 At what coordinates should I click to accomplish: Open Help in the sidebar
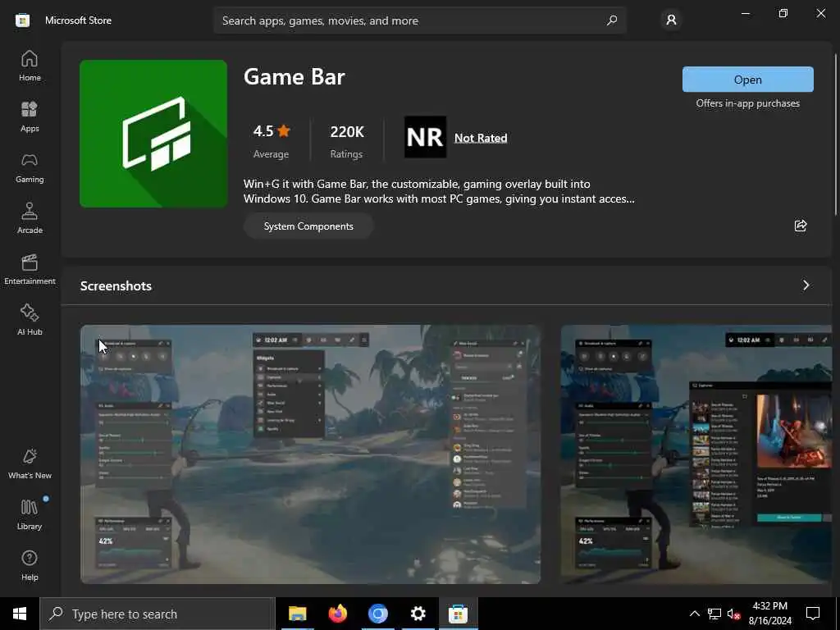(x=30, y=566)
